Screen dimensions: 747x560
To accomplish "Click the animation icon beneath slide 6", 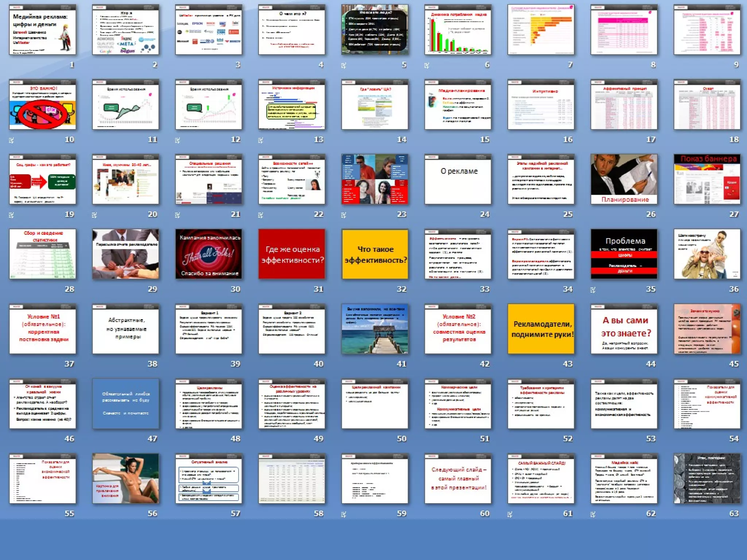I will [x=427, y=66].
